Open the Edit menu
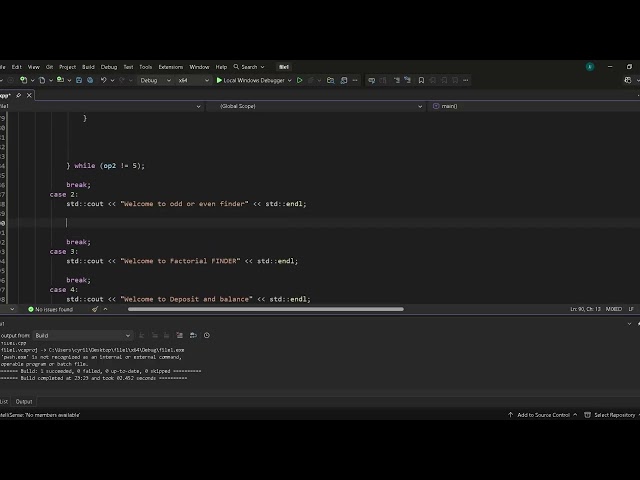640x480 pixels. (16, 67)
